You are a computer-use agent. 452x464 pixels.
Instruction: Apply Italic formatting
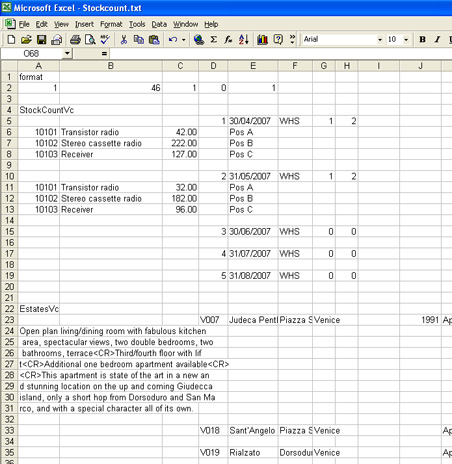[437, 39]
